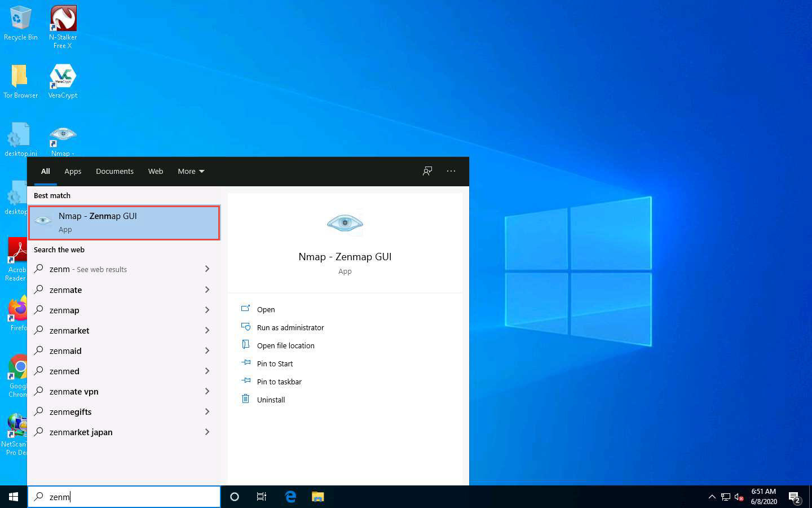Choose Run as administrator for Zenmap
This screenshot has height=508, width=812.
click(x=290, y=327)
